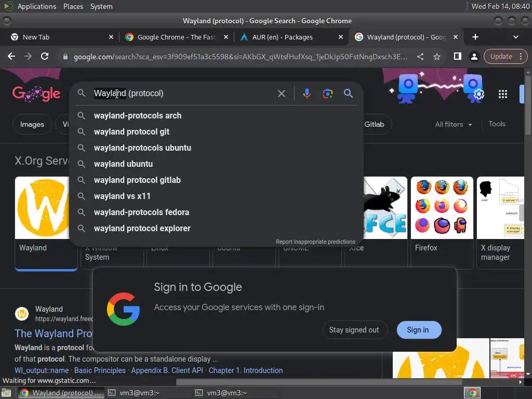Click the address bar URL
The width and height of the screenshot is (532, 399).
coord(241,57)
